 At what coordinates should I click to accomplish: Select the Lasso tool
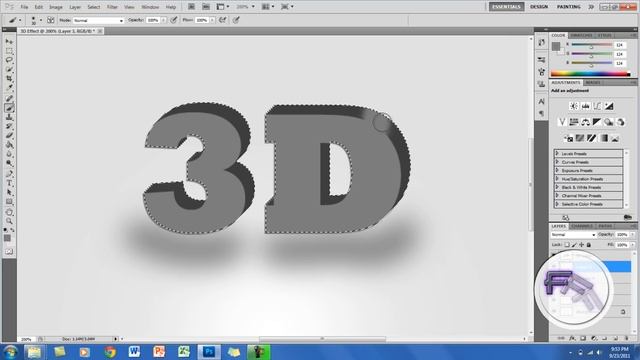tap(9, 60)
